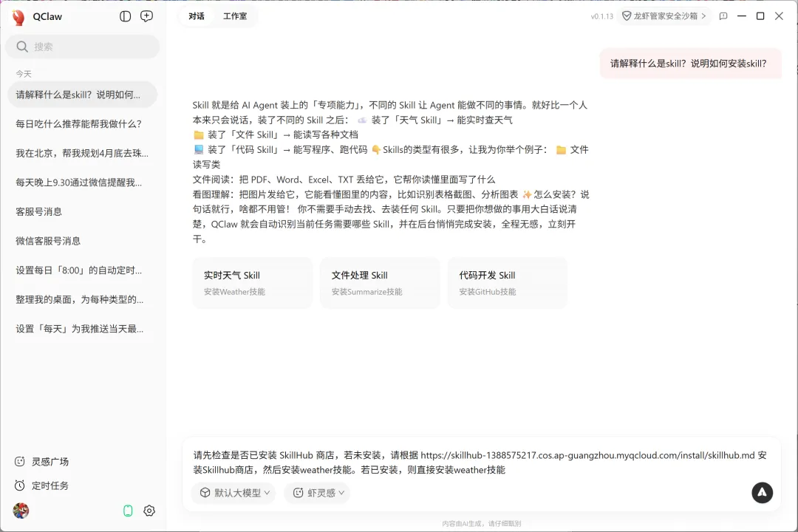The width and height of the screenshot is (798, 532).
Task: Select the 代码开发 Skill card
Action: point(508,283)
